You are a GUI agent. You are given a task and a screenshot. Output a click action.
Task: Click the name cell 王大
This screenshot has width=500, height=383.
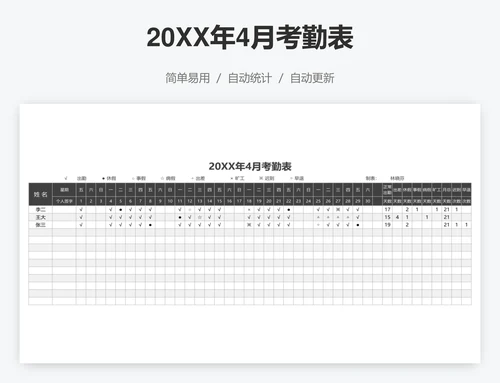(41, 217)
